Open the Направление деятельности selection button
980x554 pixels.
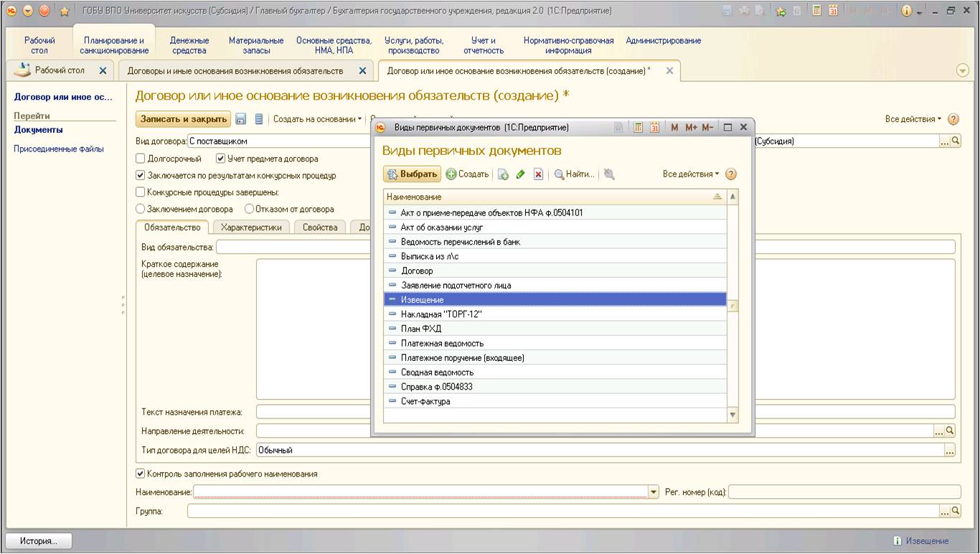[x=939, y=431]
